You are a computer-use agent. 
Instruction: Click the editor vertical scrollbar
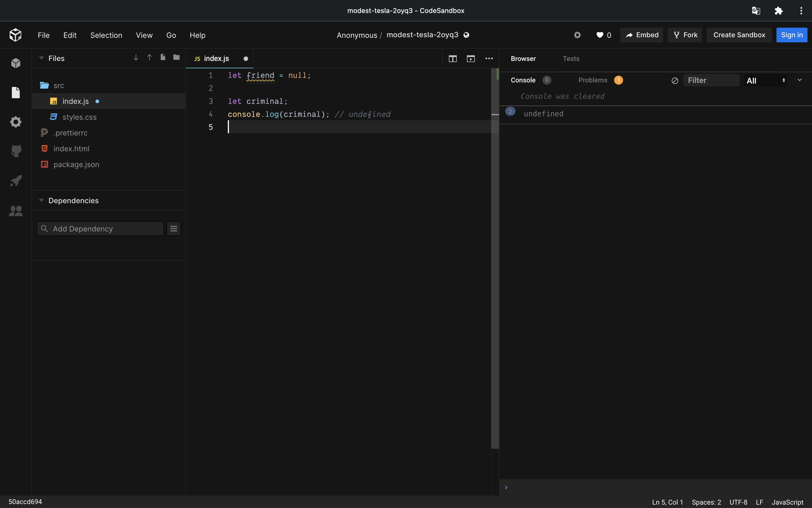coord(495,258)
